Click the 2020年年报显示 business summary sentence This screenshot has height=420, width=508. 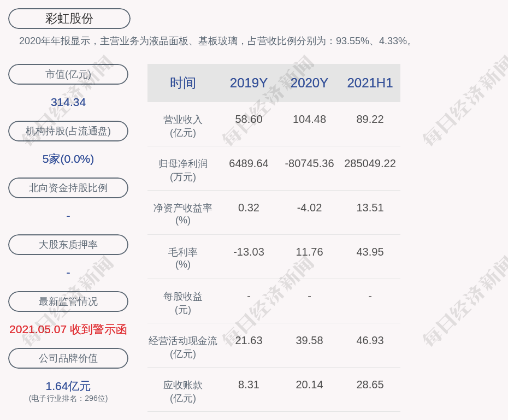tap(216, 41)
